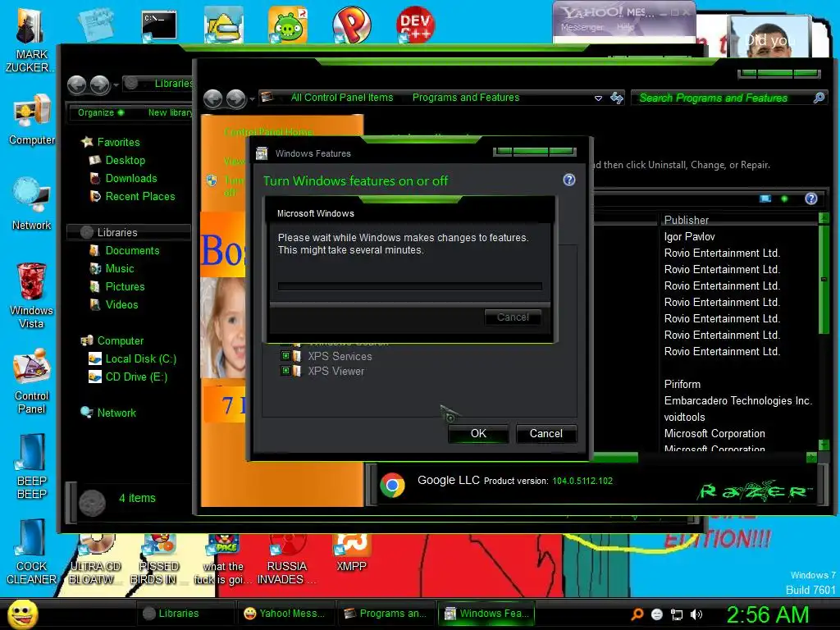Click OK in Windows Features dialog
This screenshot has height=630, width=840.
[x=478, y=433]
